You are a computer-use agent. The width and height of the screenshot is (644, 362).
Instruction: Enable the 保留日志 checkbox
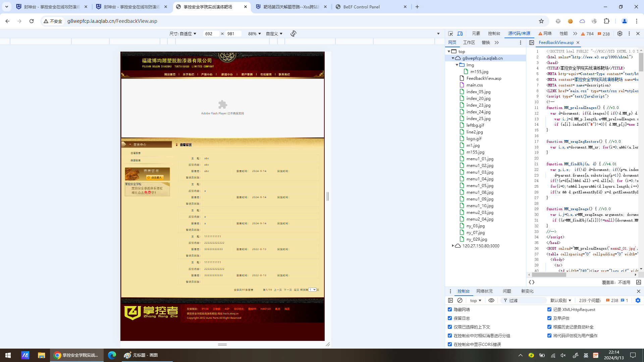tap(450, 318)
